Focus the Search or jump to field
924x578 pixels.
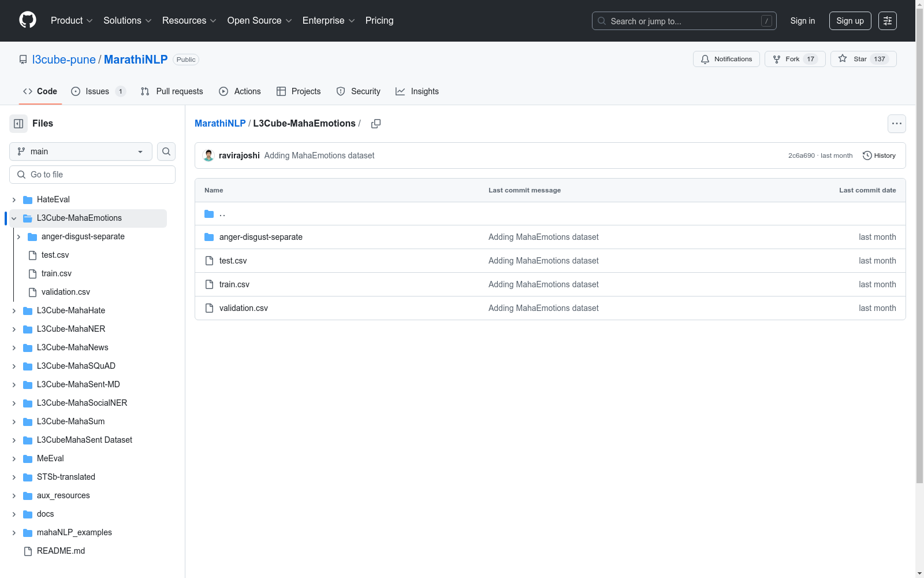tap(684, 21)
